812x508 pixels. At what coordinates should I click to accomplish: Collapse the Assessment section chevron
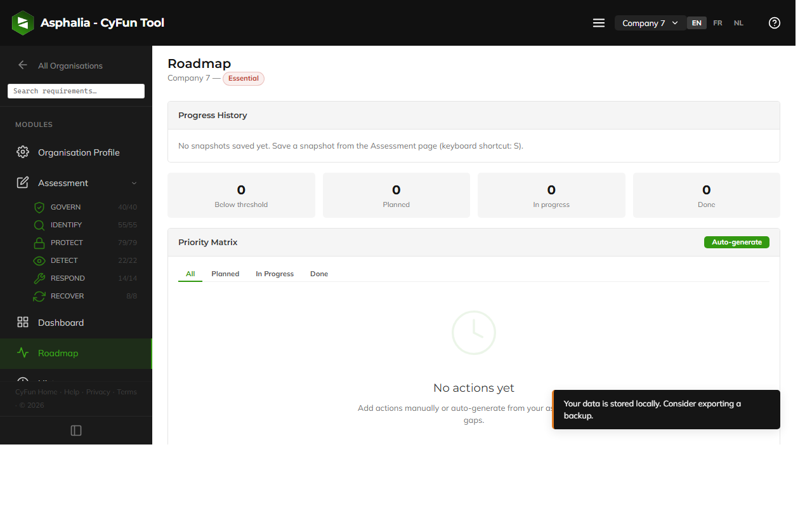(x=134, y=183)
